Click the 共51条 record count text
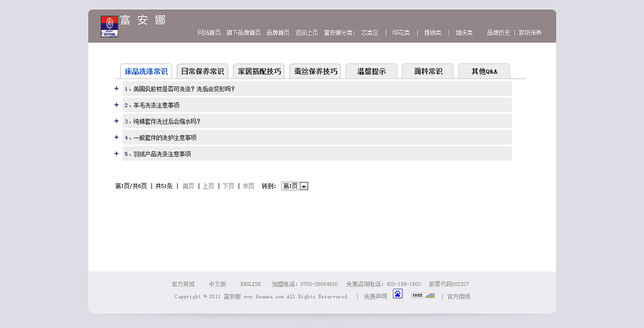Viewport: 644px width, 328px height. (164, 186)
